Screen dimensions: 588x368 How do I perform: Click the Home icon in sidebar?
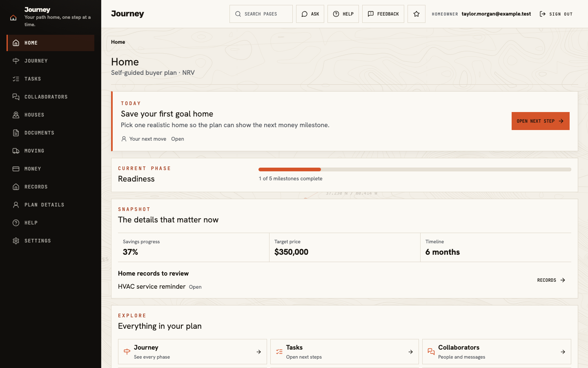(16, 43)
